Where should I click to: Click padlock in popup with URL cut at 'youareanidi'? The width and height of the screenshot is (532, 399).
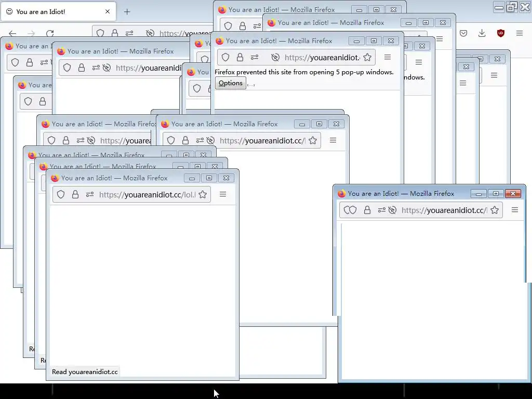pyautogui.click(x=82, y=68)
